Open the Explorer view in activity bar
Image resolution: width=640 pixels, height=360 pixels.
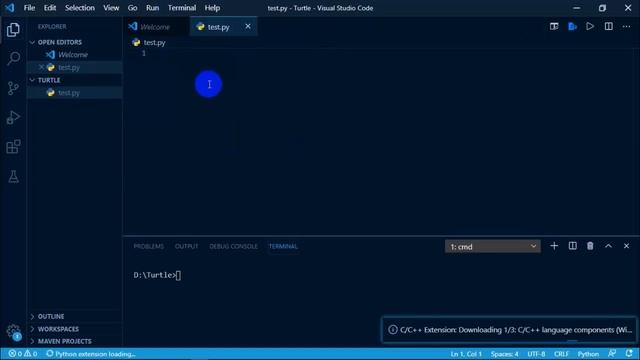tap(13, 30)
